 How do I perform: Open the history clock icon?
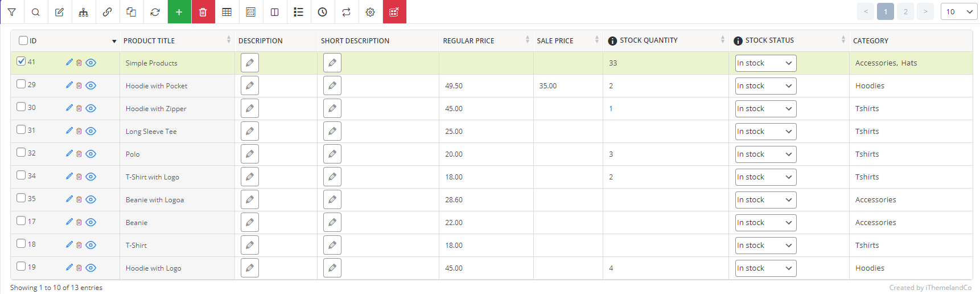(323, 12)
